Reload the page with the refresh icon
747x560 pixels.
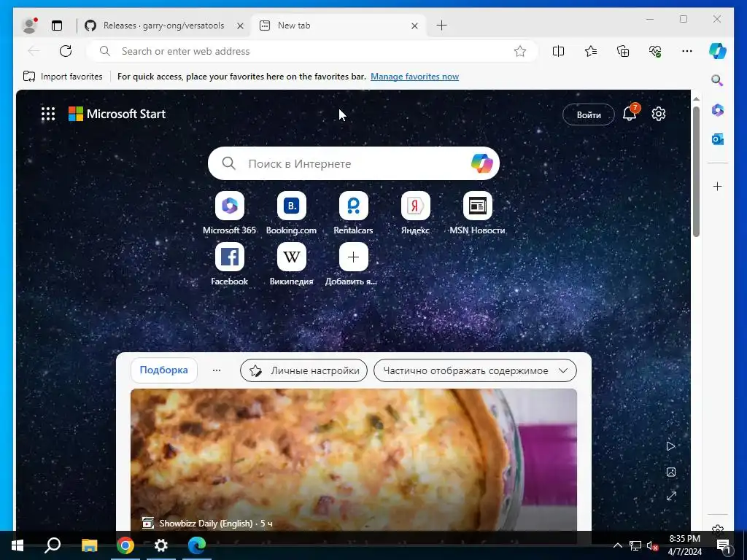tap(66, 51)
